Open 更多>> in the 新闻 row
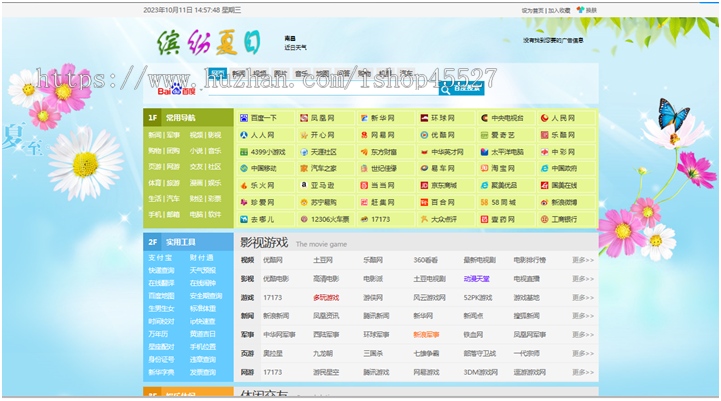 click(x=583, y=316)
